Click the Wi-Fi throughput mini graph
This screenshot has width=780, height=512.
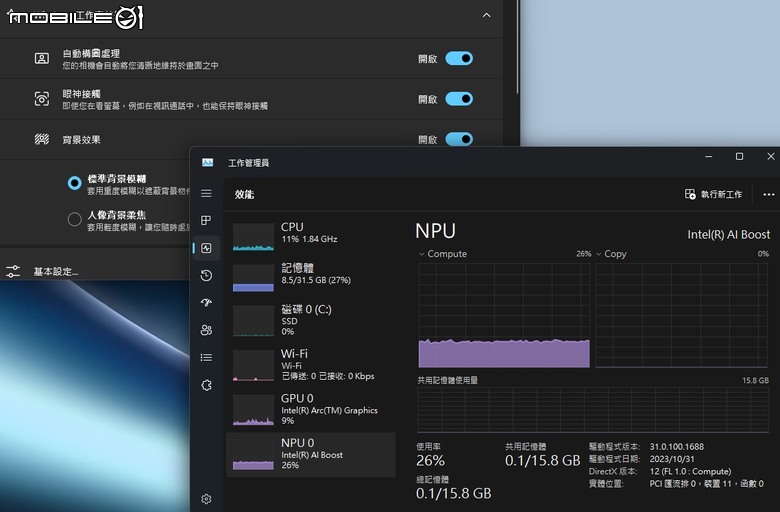point(253,365)
